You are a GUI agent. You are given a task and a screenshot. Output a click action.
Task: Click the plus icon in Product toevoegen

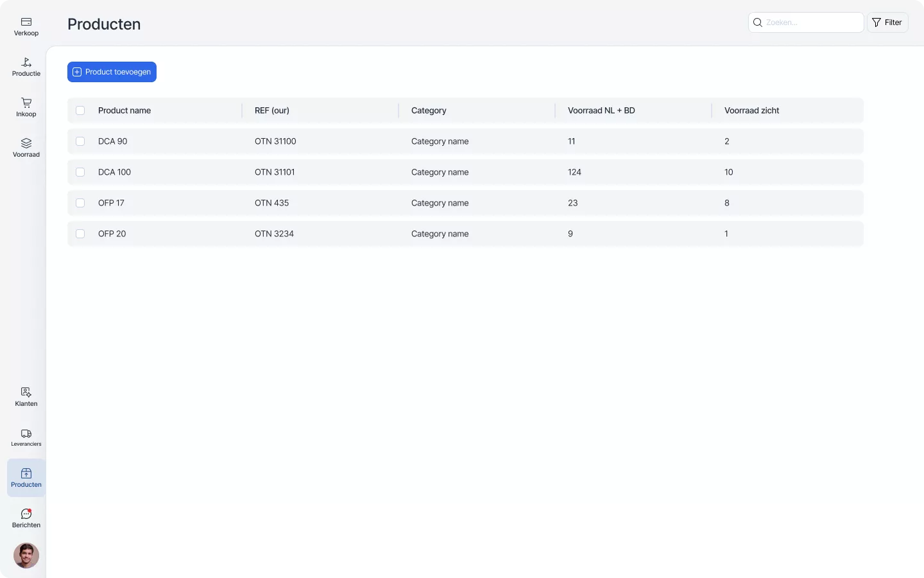tap(77, 72)
